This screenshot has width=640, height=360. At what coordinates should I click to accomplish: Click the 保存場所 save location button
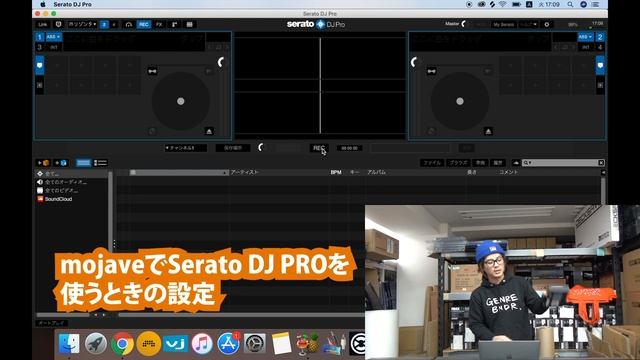point(233,148)
